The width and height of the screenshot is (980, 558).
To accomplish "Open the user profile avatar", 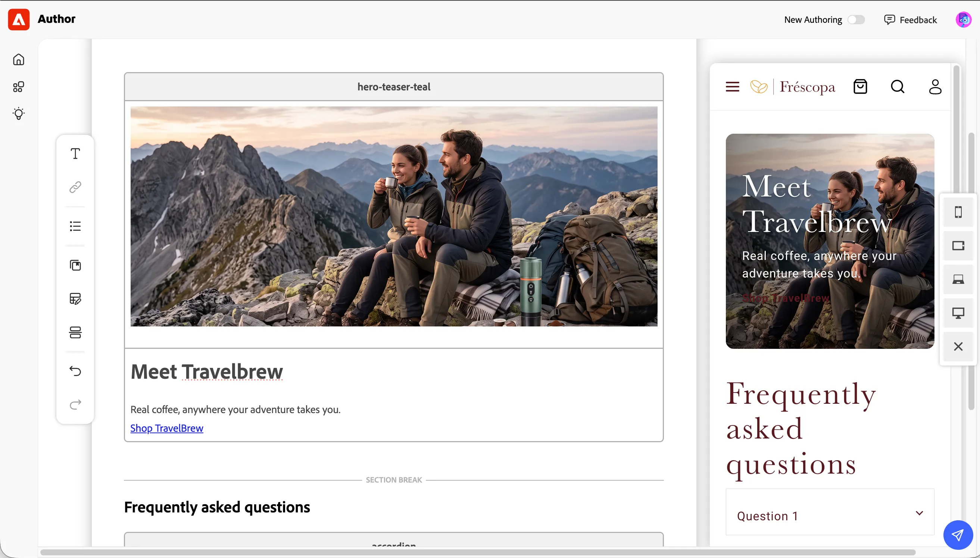I will (x=964, y=19).
